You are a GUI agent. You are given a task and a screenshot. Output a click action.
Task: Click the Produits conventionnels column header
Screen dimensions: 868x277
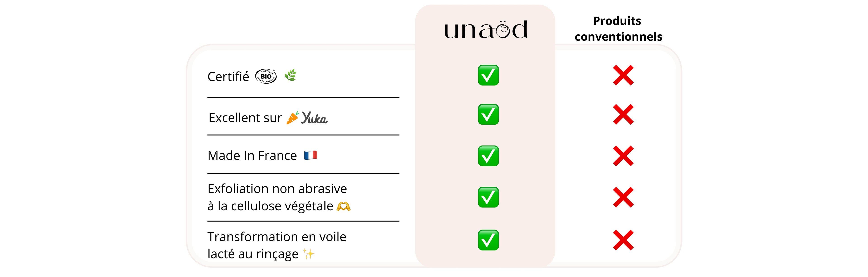618,29
